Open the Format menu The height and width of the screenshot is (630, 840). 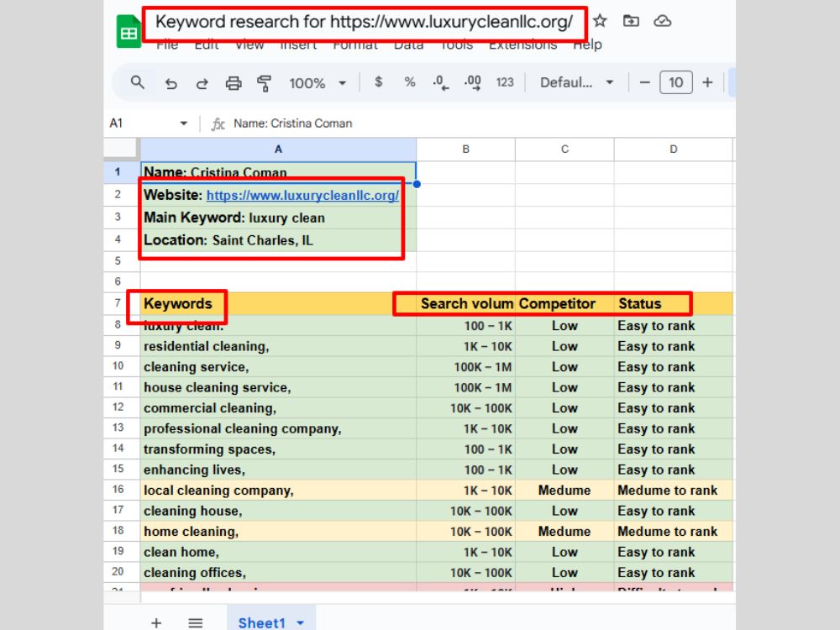355,45
